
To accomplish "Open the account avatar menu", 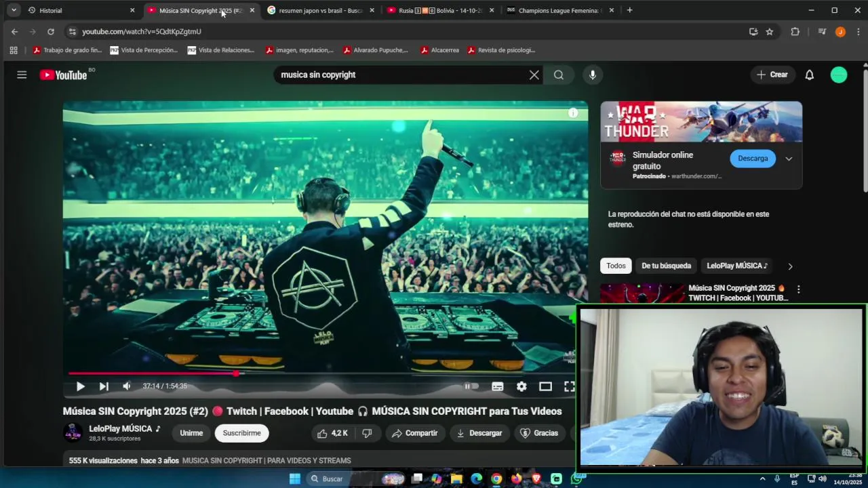I will pos(839,75).
